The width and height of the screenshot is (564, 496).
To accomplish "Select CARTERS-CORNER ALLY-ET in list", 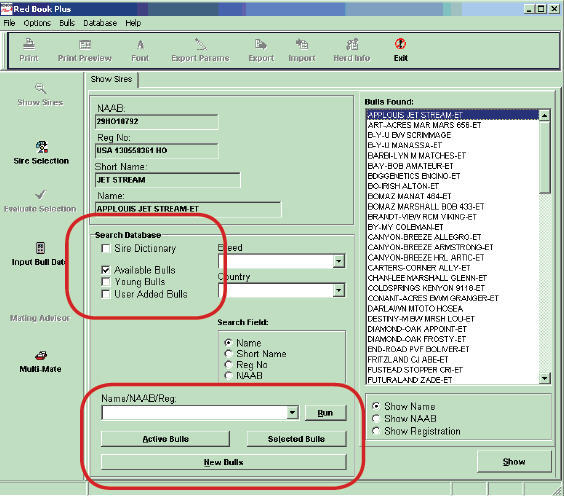I will [452, 268].
